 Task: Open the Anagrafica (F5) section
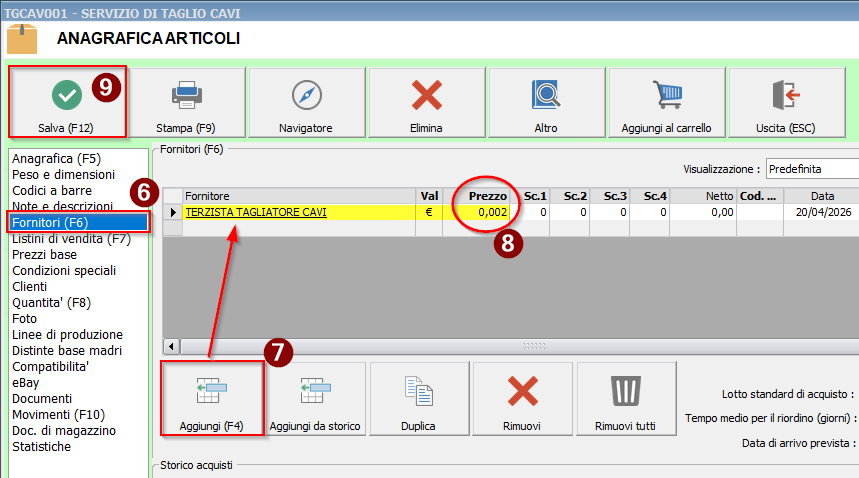tap(56, 158)
